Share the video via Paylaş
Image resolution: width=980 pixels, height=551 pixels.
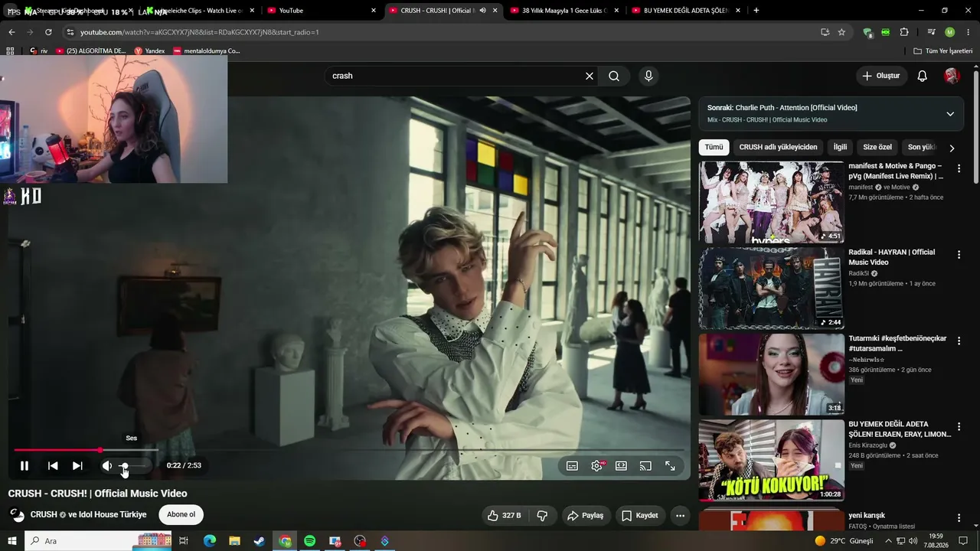pyautogui.click(x=585, y=516)
